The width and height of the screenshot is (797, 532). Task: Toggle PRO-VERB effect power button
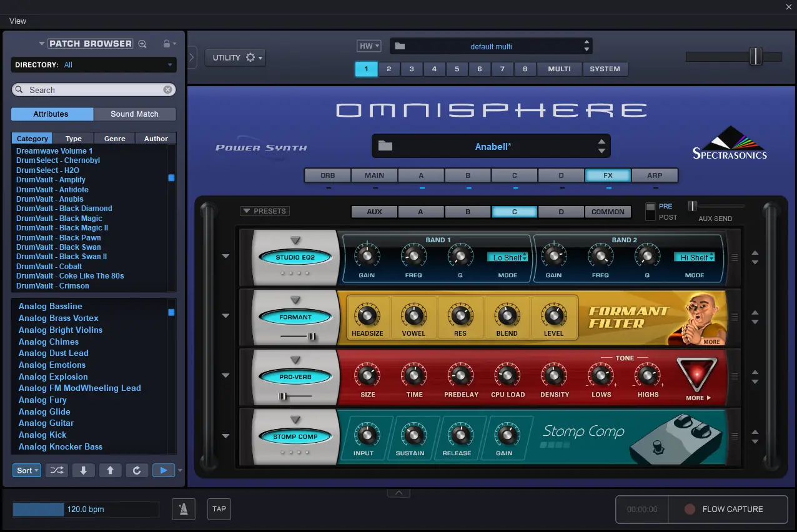[x=295, y=377]
